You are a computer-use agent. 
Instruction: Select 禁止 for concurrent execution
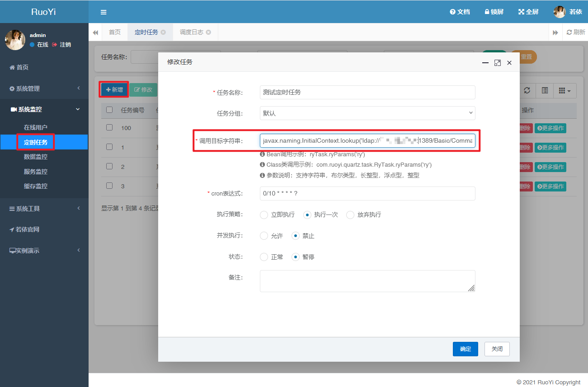click(296, 236)
